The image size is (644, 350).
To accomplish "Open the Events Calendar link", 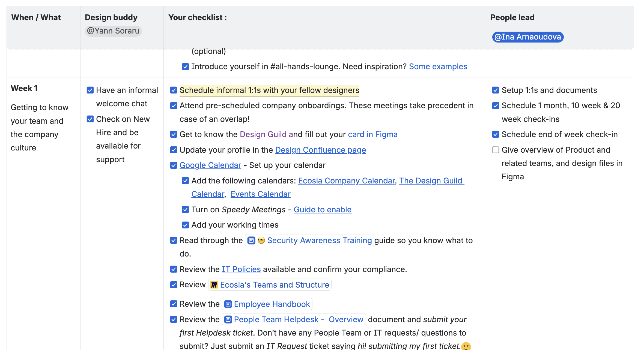I will pyautogui.click(x=260, y=194).
